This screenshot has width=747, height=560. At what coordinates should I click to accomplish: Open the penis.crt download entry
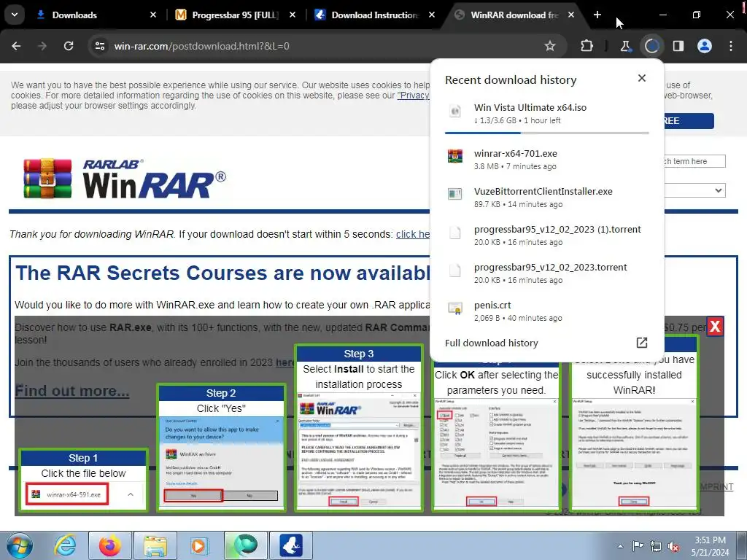point(547,311)
